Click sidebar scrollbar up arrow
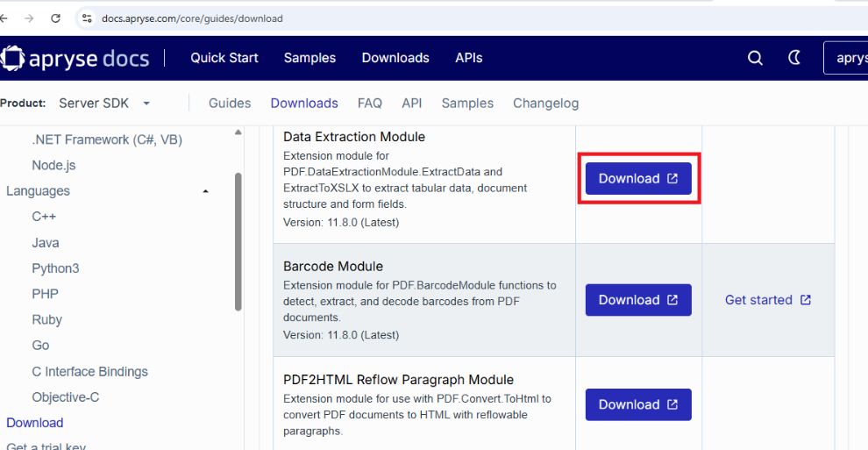 pos(238,132)
